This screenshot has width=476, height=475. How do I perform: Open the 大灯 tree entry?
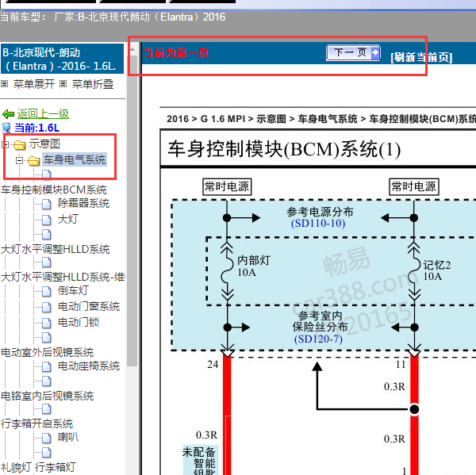[x=68, y=219]
